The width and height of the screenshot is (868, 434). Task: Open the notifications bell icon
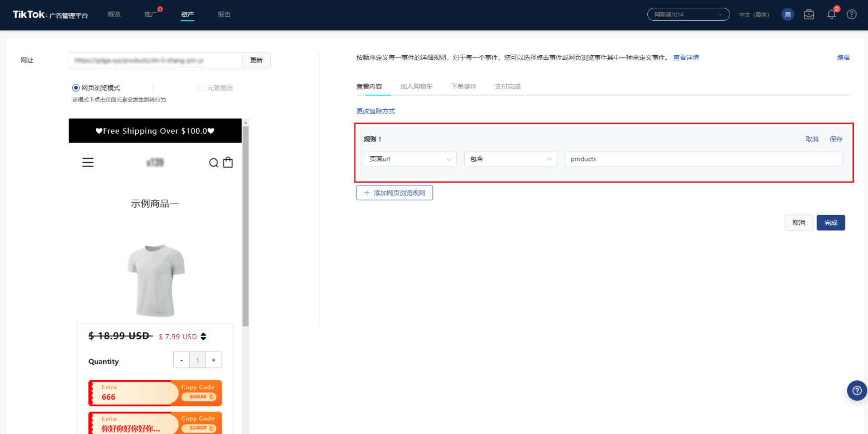(x=831, y=15)
